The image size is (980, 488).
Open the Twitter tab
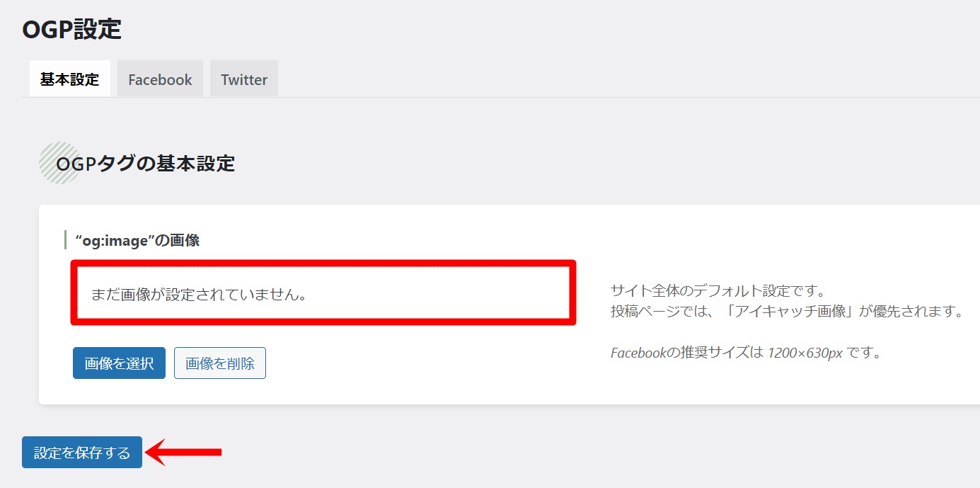pyautogui.click(x=244, y=79)
